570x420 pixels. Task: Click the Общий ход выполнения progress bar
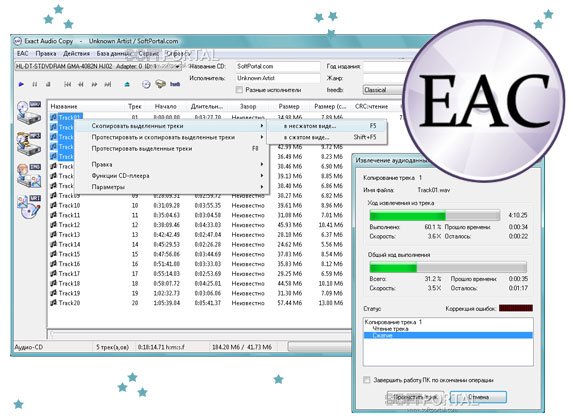point(448,268)
